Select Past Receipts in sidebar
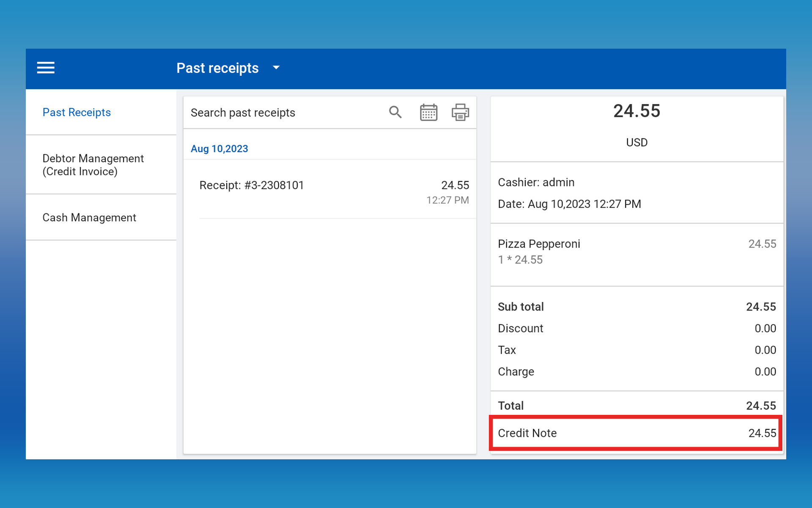Screen dimensions: 812x508 pos(77,112)
